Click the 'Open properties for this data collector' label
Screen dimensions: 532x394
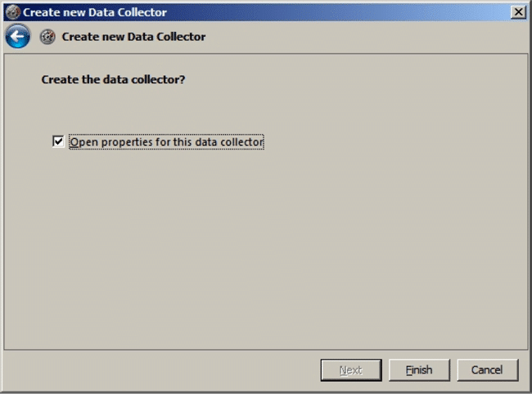(x=166, y=142)
